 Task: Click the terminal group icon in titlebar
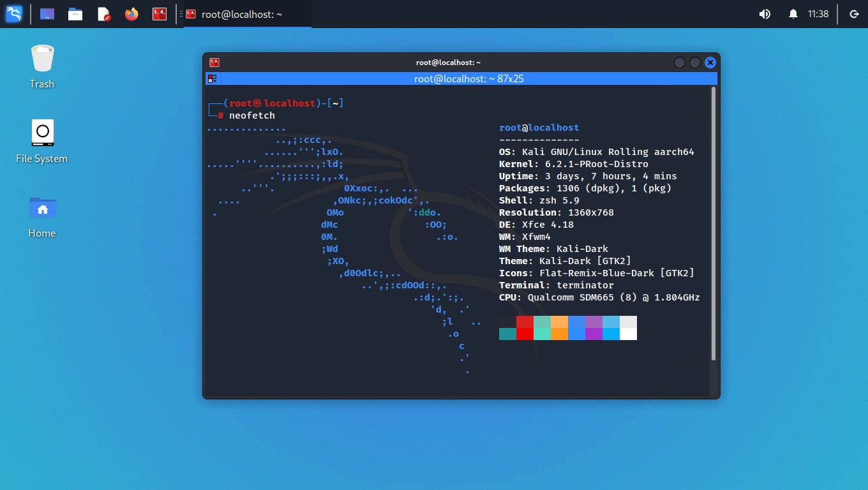point(213,78)
